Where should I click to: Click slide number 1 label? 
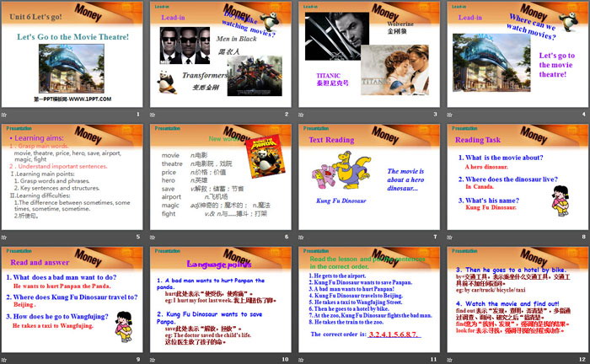pyautogui.click(x=138, y=114)
